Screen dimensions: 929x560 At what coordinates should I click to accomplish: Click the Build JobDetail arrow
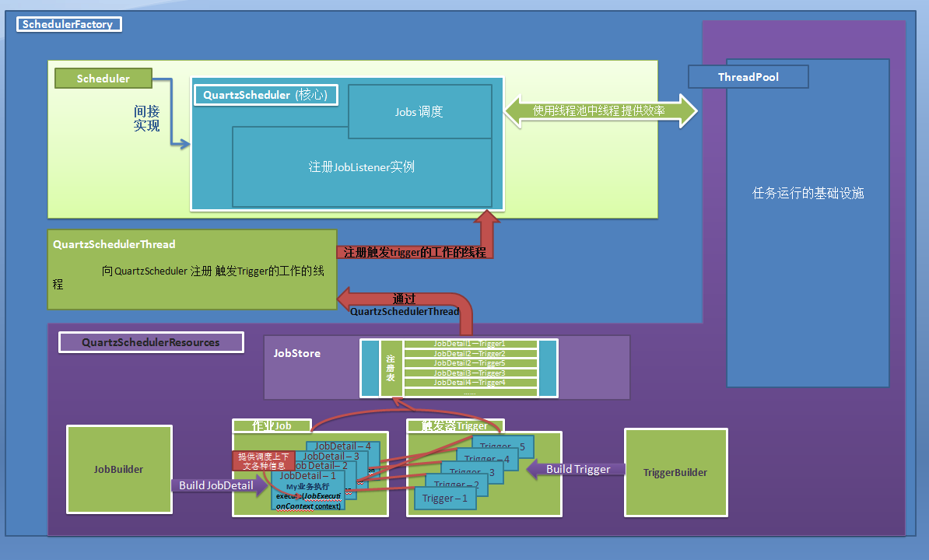click(x=219, y=485)
